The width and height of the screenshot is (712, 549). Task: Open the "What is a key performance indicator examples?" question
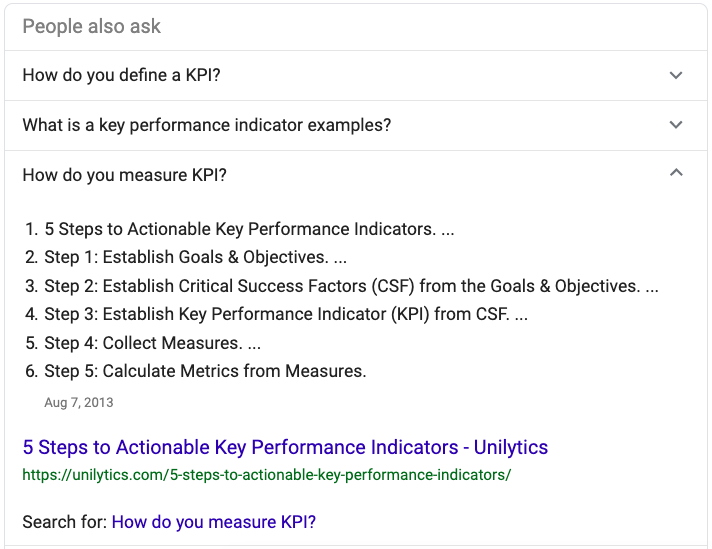pyautogui.click(x=206, y=125)
